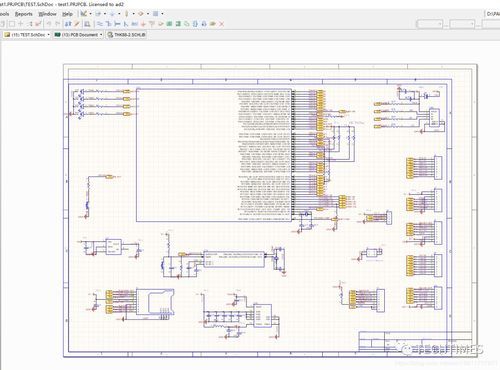Open the first empty combo box, right toolbar
The width and height of the screenshot is (500, 370).
tap(430, 24)
